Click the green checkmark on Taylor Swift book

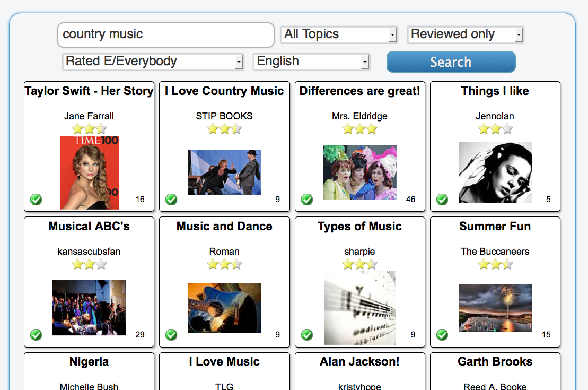(36, 200)
